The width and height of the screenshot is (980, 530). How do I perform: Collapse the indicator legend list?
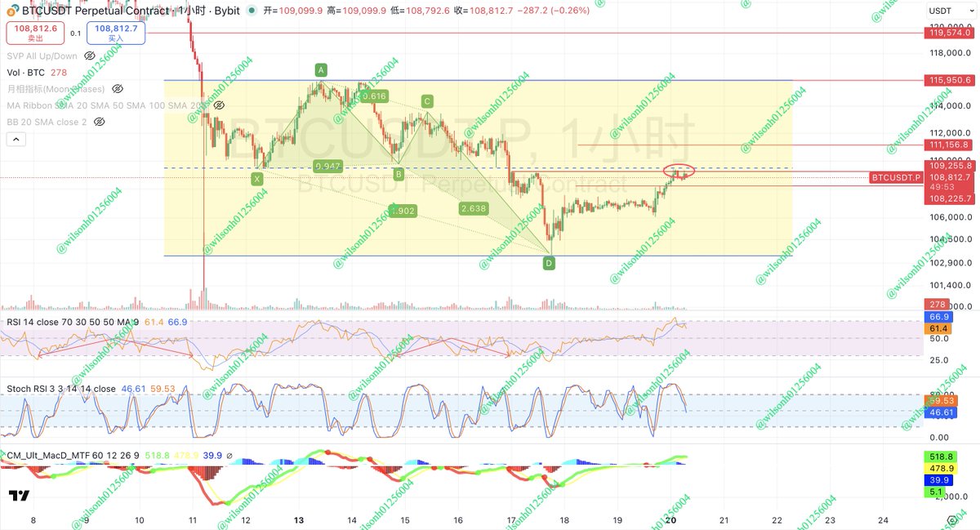point(16,140)
